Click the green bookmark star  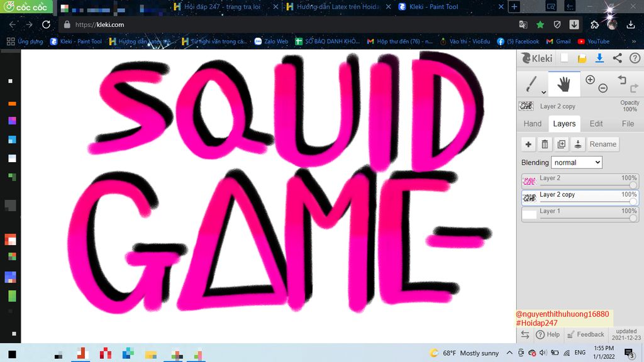540,25
